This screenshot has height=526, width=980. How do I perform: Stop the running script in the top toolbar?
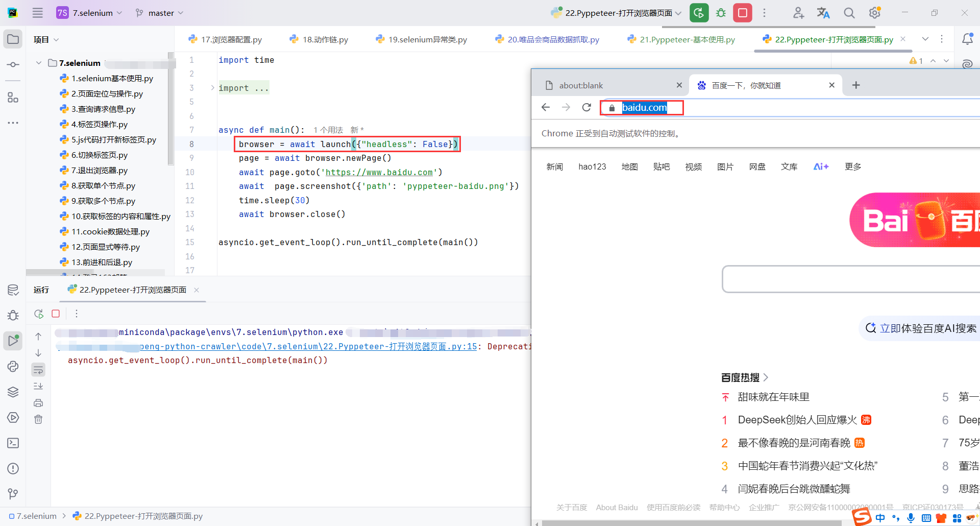pyautogui.click(x=743, y=13)
